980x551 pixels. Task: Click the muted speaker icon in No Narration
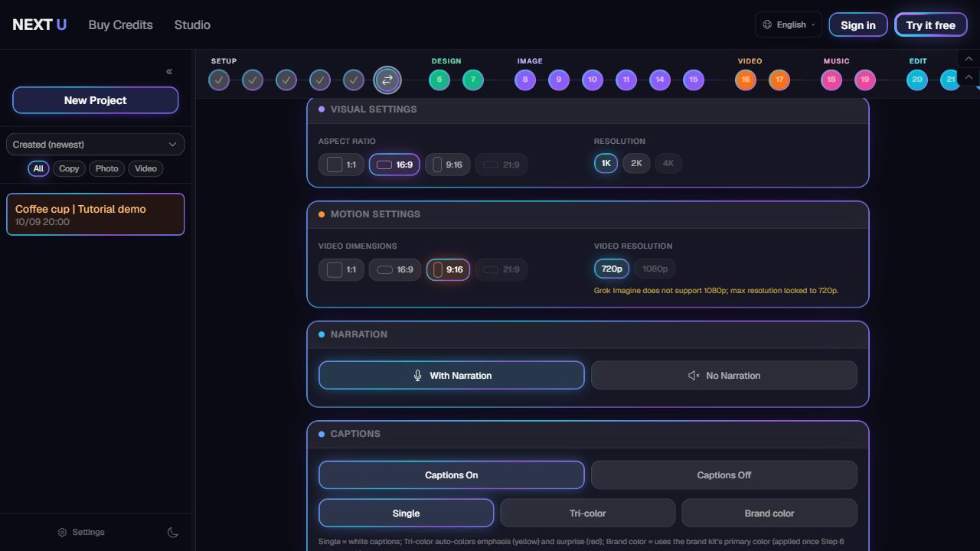pos(694,376)
